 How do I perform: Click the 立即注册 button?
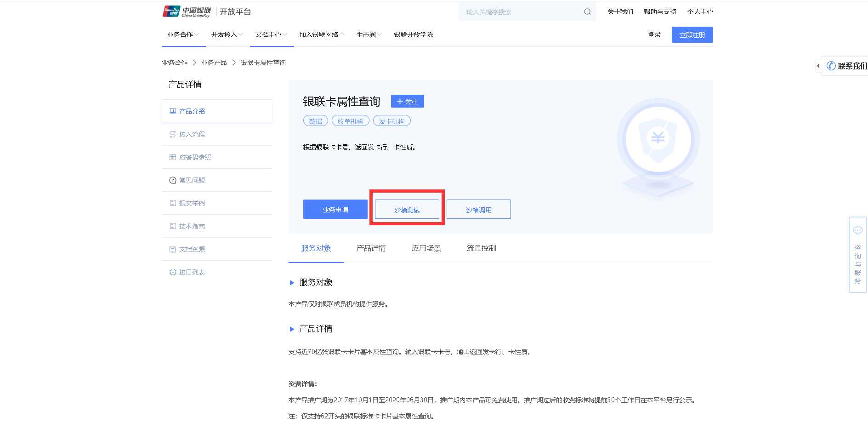[692, 35]
